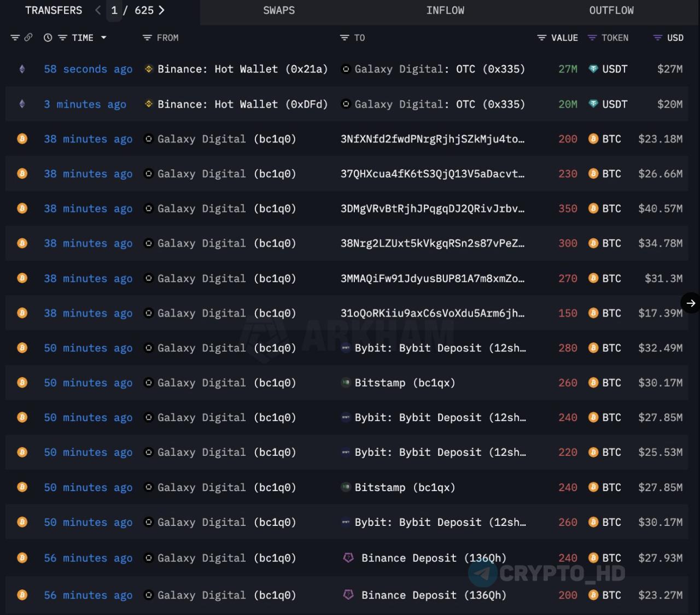Open address 37QHXcua4fK6tS3QjQ13V5aDacvt…
Image resolution: width=700 pixels, height=615 pixels.
[x=433, y=174]
